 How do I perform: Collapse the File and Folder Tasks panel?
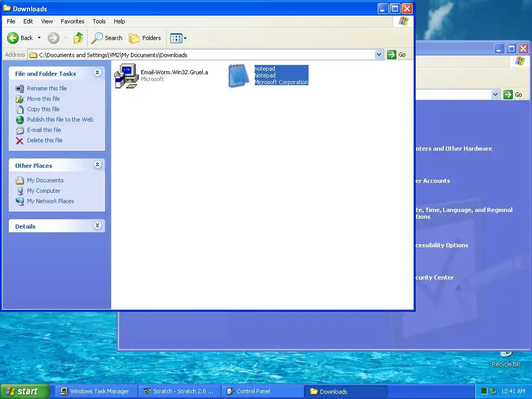pos(97,73)
